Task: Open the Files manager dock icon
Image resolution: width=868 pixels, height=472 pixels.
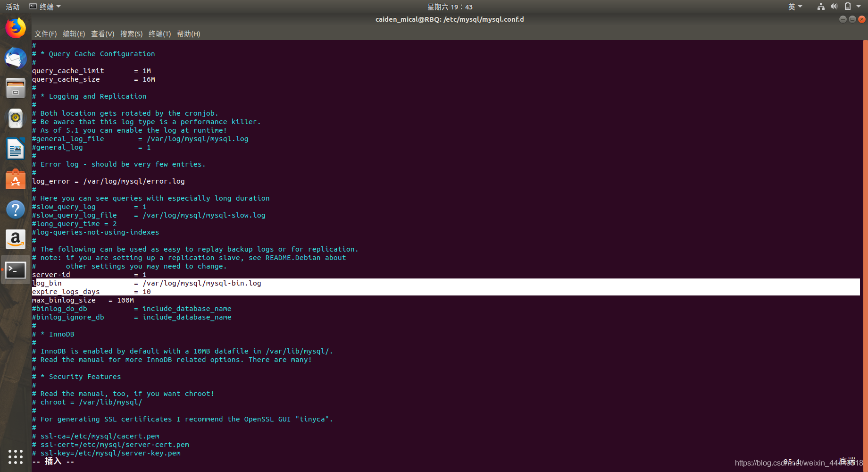Action: coord(16,88)
